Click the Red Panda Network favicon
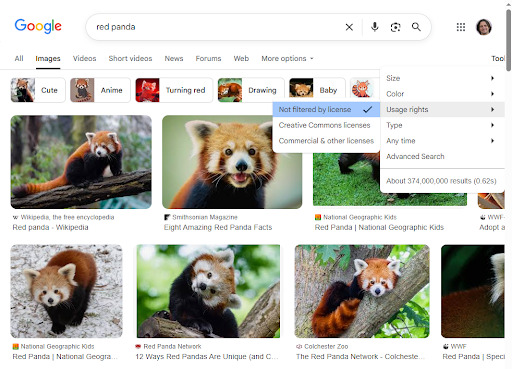Image resolution: width=512 pixels, height=369 pixels. coord(138,346)
